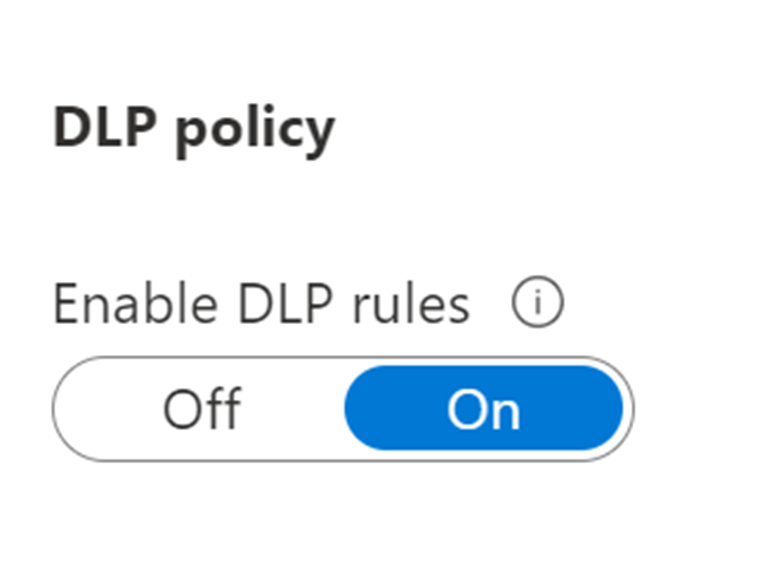The image size is (781, 580).
Task: Turn off the DLP policy rules toggle
Action: 202,409
